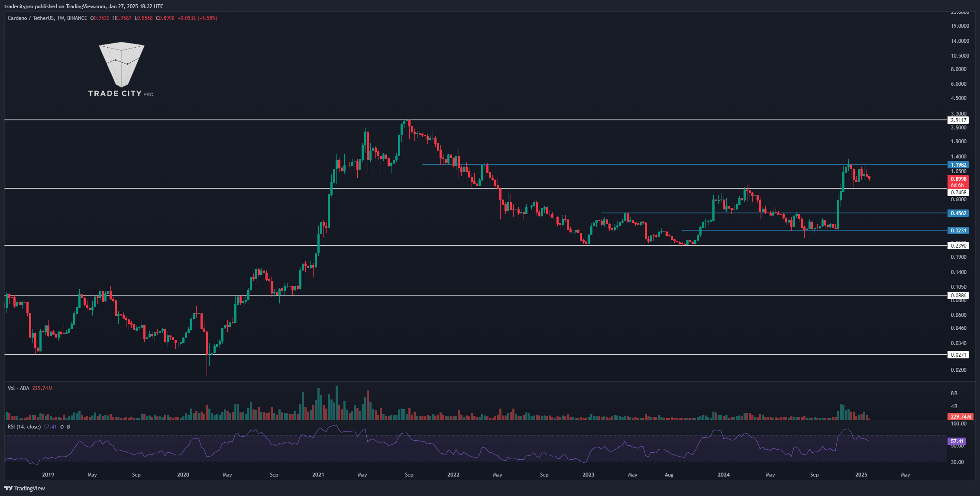Click the 6d 6h countdown label
Image resolution: width=980 pixels, height=496 pixels.
tap(958, 185)
